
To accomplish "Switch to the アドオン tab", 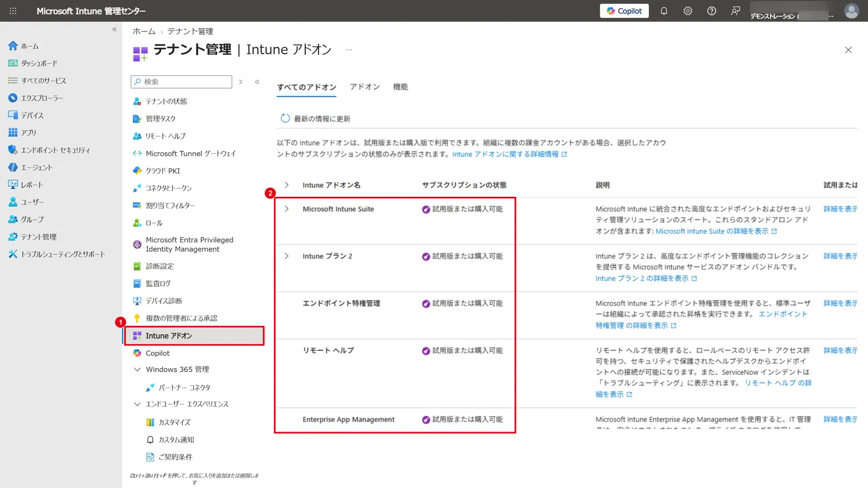I will click(365, 87).
